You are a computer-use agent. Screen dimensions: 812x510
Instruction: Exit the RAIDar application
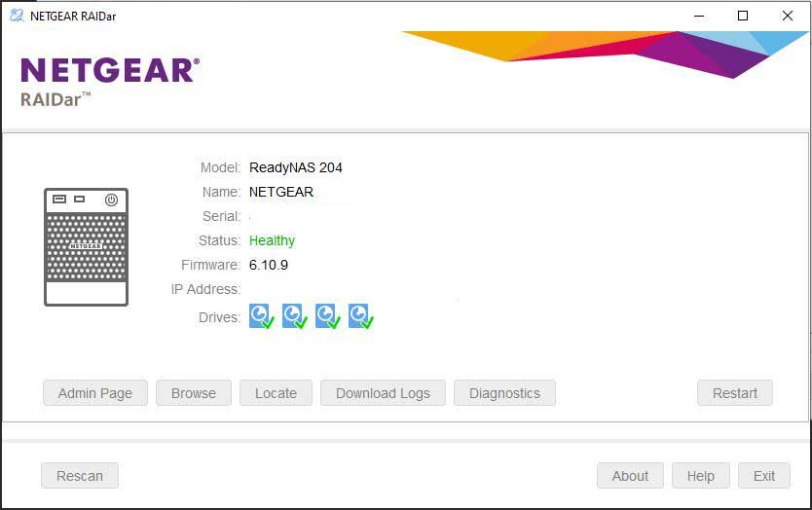pos(764,475)
